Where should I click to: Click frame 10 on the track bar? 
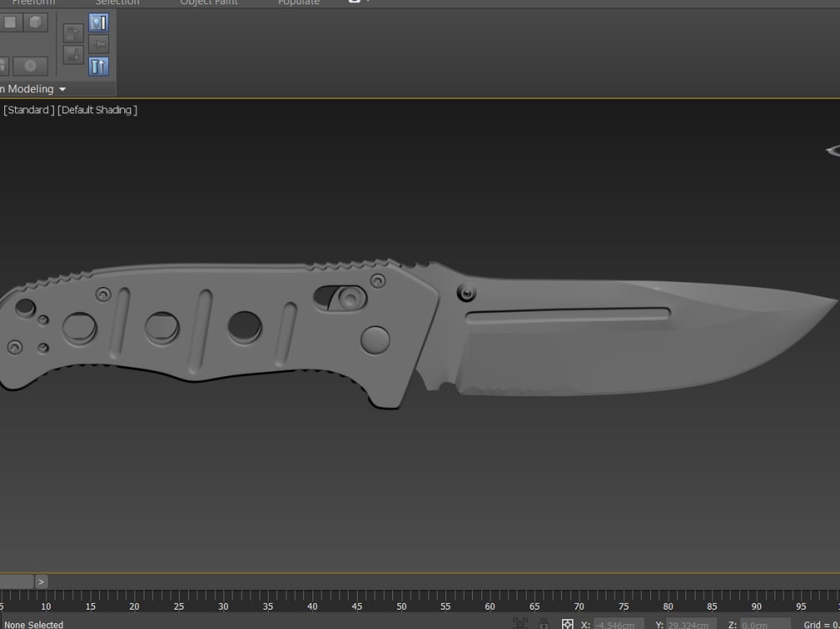pos(46,606)
